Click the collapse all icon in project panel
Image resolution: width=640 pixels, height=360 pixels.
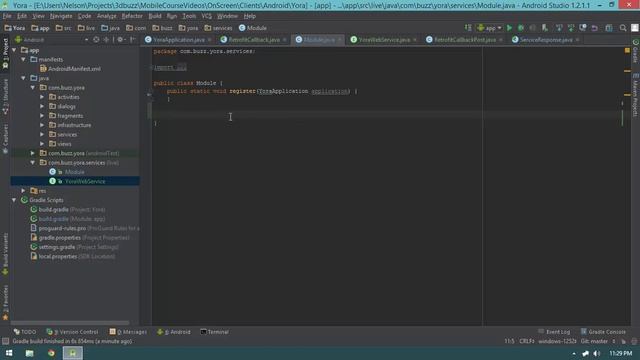[106, 40]
